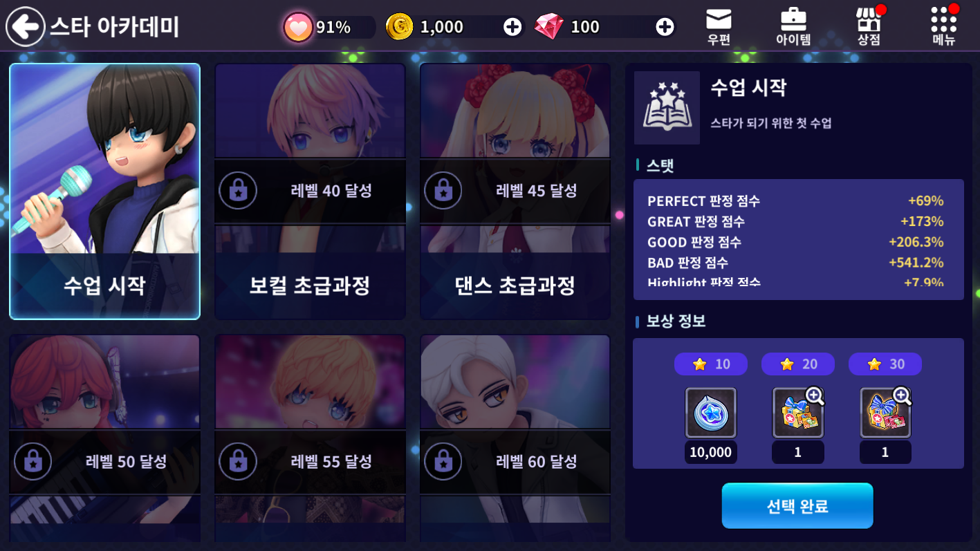The width and height of the screenshot is (980, 551).
Task: Select the 수업 시작 course card
Action: pos(104,192)
